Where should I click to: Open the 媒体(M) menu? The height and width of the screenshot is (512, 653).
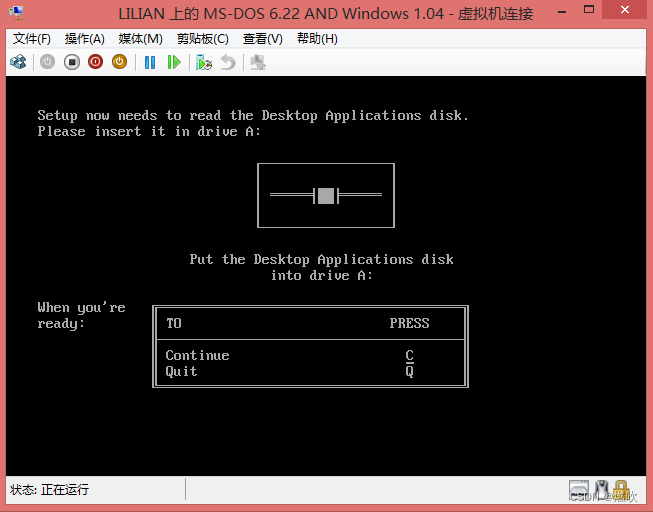point(140,39)
